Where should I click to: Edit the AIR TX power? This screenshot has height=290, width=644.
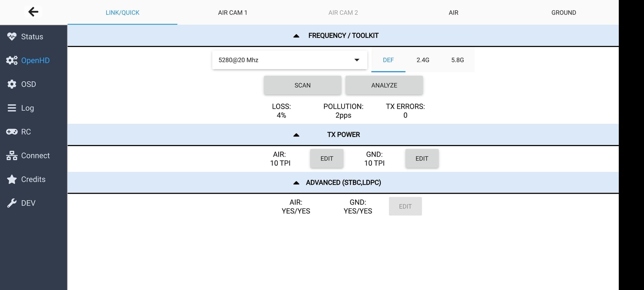point(327,158)
